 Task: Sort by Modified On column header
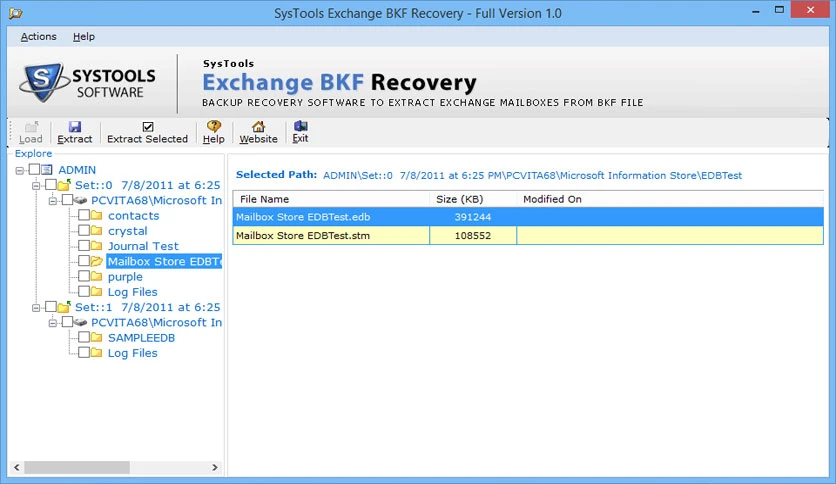point(670,199)
